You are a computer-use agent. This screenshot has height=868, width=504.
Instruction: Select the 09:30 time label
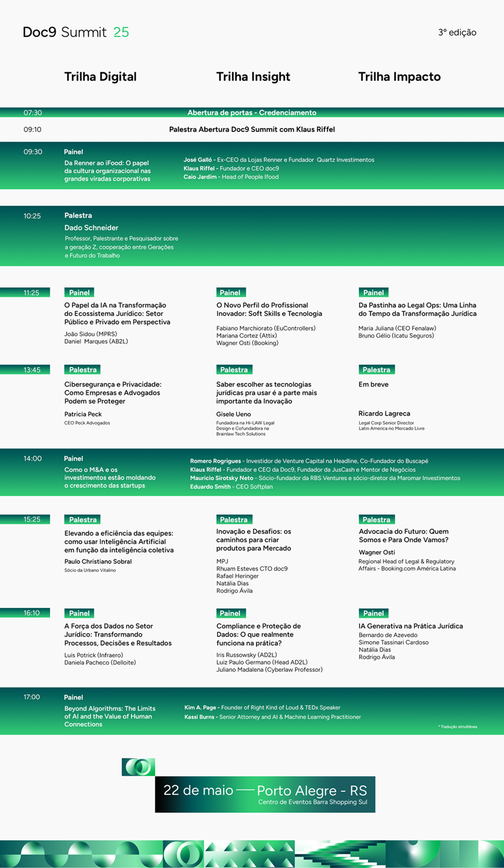(x=33, y=152)
